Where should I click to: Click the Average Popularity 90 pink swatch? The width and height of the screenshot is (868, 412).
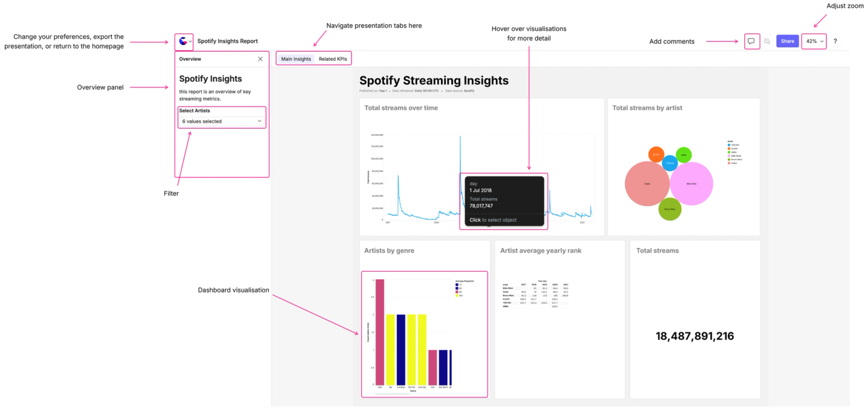coord(457,292)
